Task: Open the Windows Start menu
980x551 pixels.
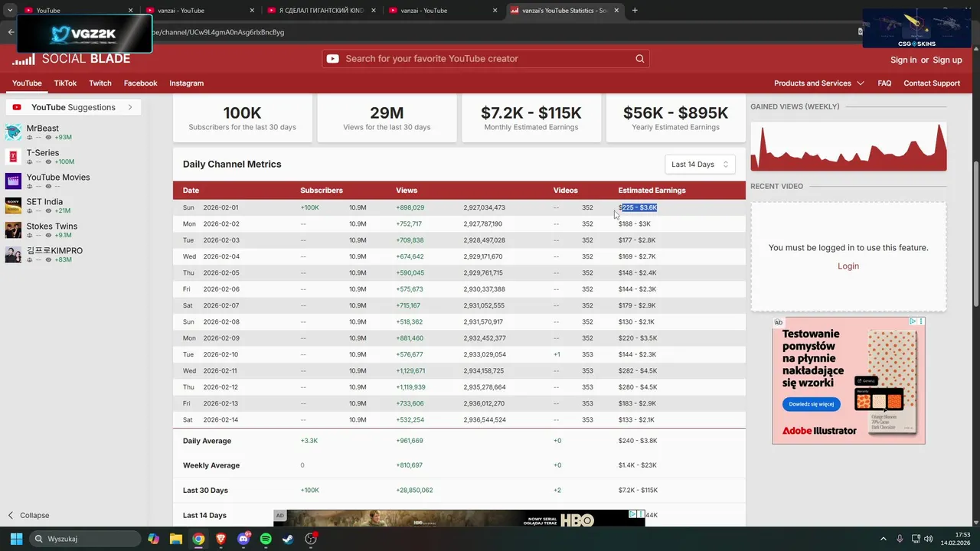Action: pos(15,539)
